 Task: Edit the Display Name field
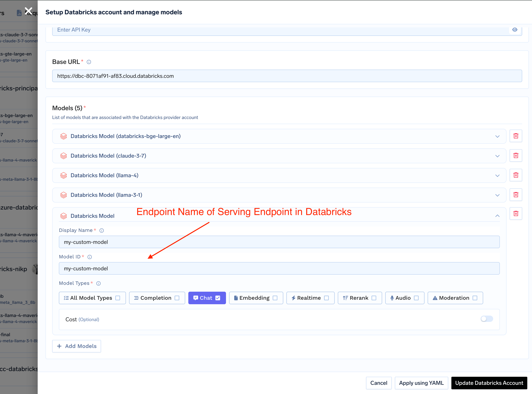tap(279, 242)
